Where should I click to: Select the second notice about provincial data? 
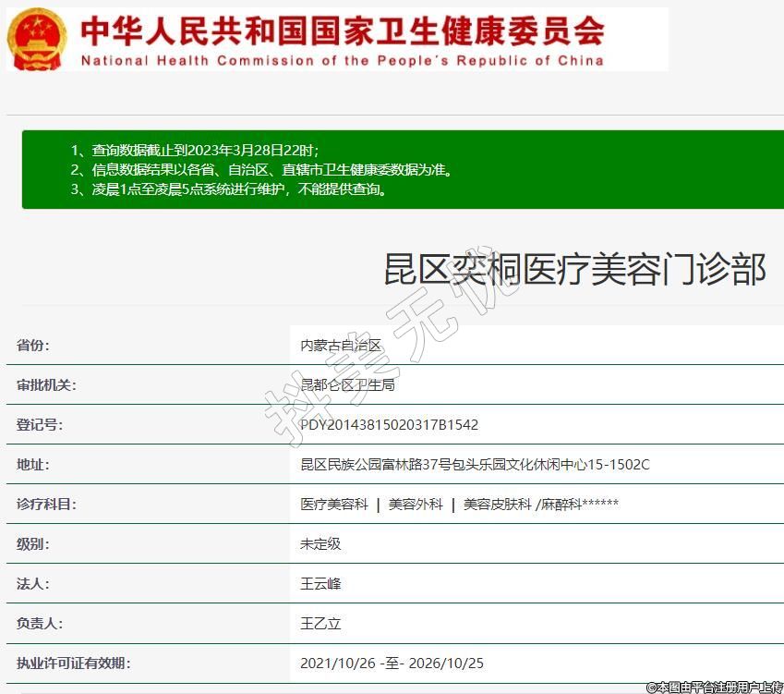pyautogui.click(x=261, y=170)
